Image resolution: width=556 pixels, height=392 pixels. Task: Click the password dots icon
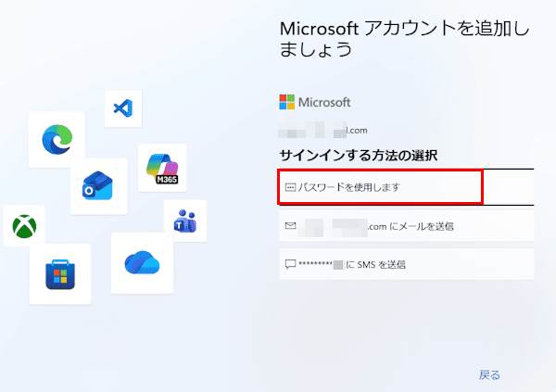tap(290, 187)
